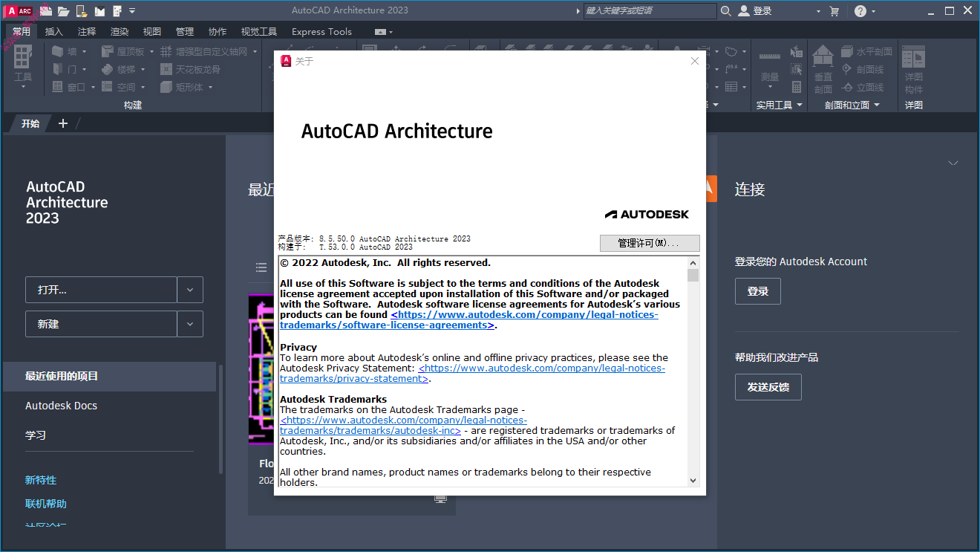
Task: Select the 空间 (Space) tool icon
Action: (x=108, y=87)
